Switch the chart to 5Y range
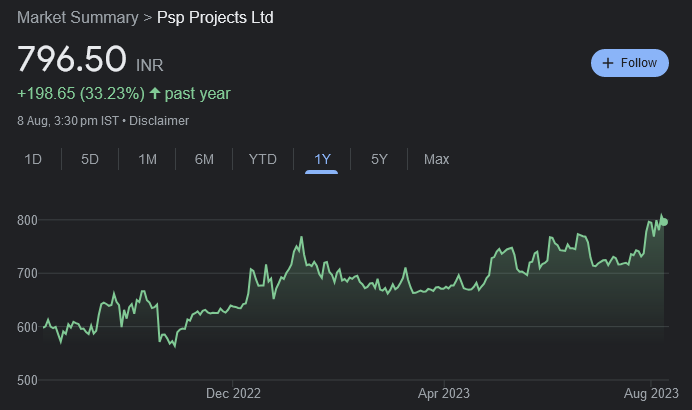692x410 pixels. pyautogui.click(x=379, y=159)
